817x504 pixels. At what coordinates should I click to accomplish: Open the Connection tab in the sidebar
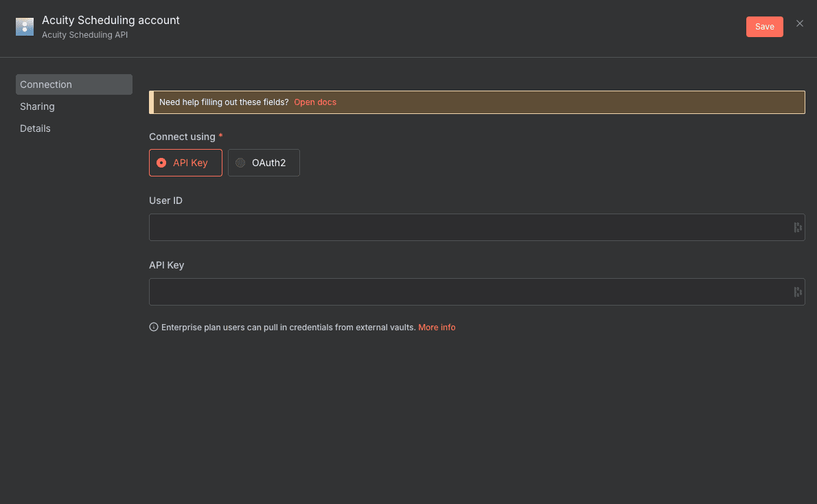pos(73,84)
